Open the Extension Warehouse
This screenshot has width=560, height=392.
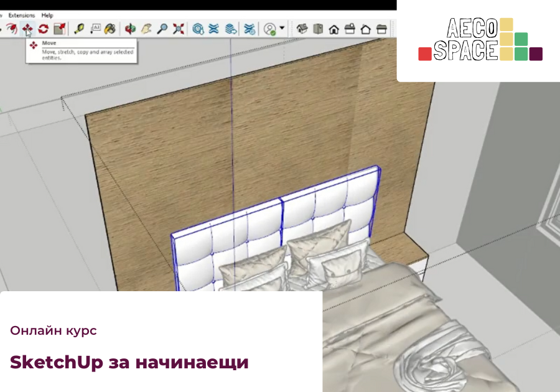(249, 28)
